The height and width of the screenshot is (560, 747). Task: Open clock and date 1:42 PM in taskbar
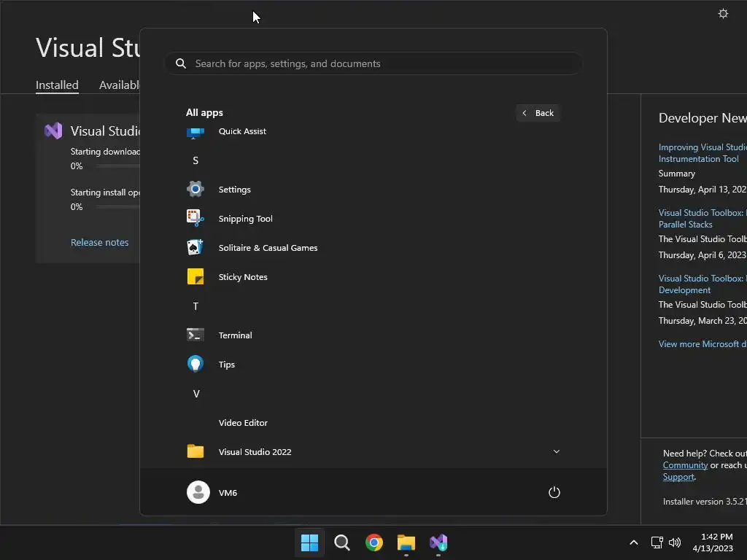pyautogui.click(x=713, y=542)
